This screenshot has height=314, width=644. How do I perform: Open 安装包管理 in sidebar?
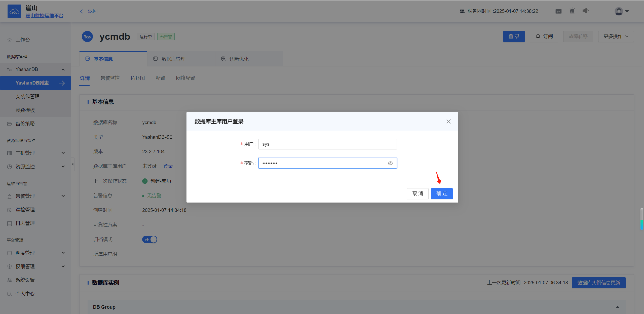click(x=35, y=97)
